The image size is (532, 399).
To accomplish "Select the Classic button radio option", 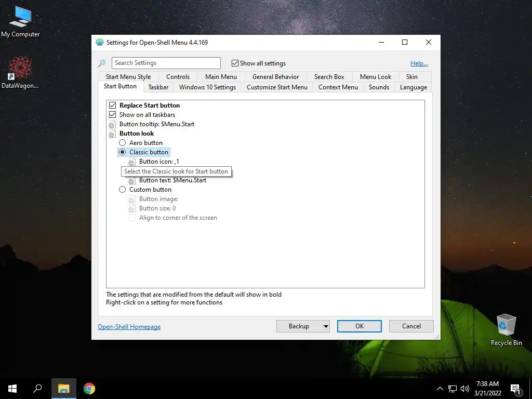I will pyautogui.click(x=122, y=152).
